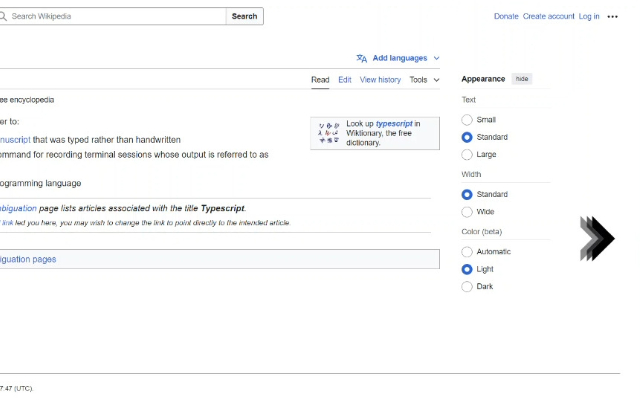The width and height of the screenshot is (640, 400).
Task: Open the three-dot personal tools menu
Action: click(612, 17)
